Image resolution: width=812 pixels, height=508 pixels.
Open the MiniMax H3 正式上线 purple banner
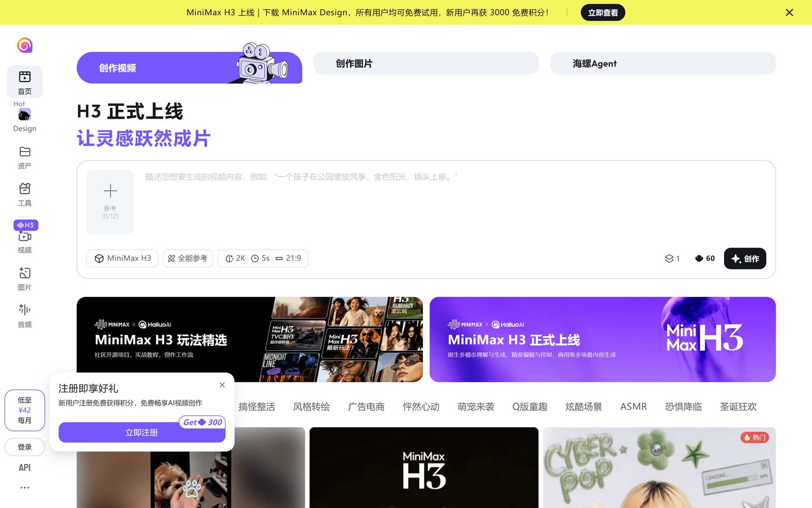coord(603,340)
